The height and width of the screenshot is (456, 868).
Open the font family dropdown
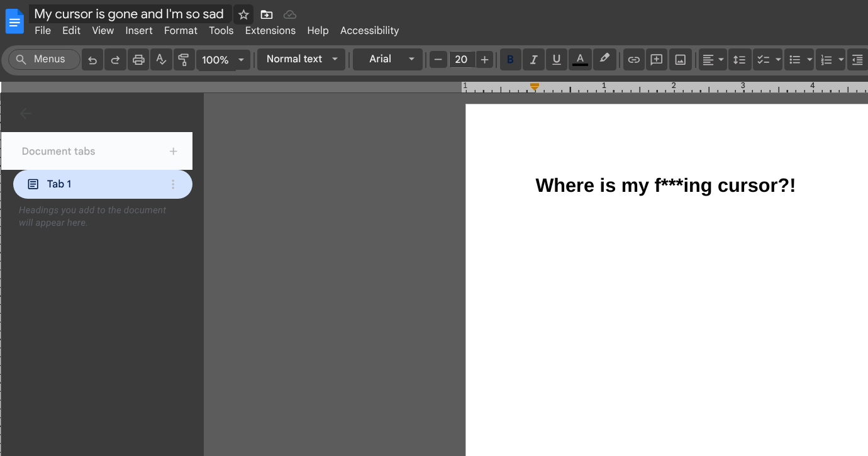[x=387, y=59]
